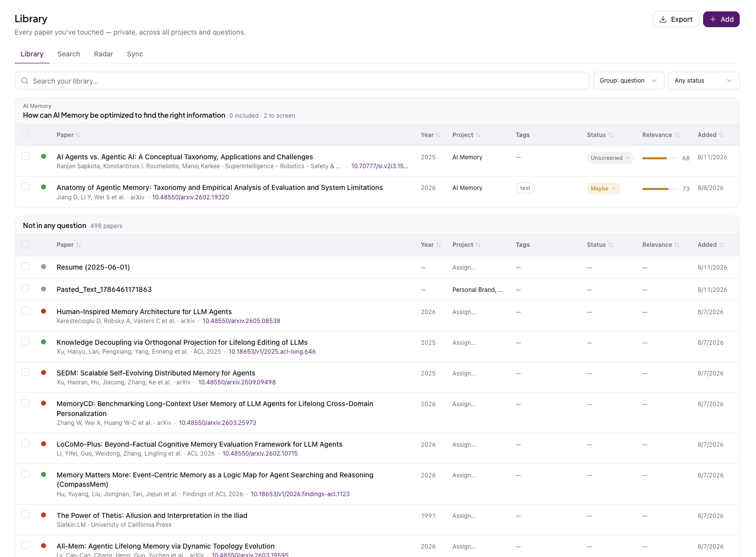Click green dot for Knowledge Decoupling paper
Screen dimensions: 756x557
44,342
